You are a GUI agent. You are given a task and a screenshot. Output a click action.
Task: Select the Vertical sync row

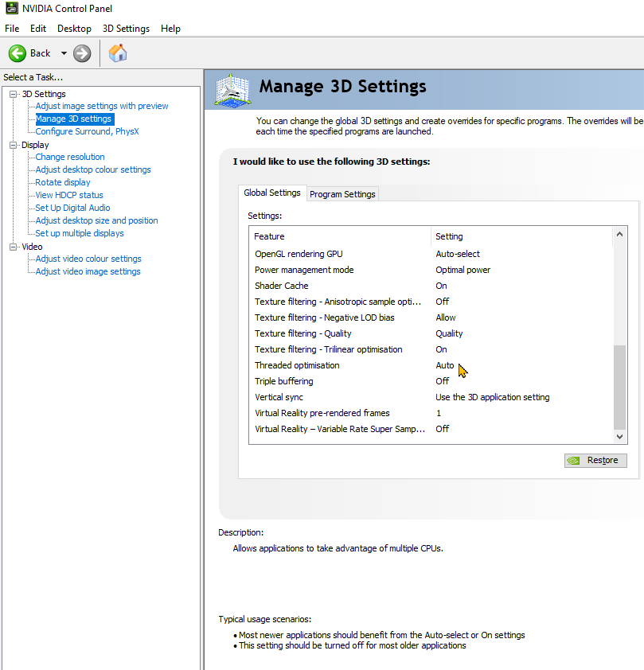(431, 397)
